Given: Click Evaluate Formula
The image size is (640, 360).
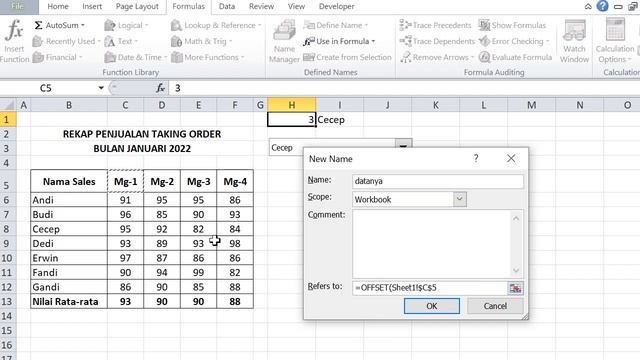Looking at the screenshot, I should pos(515,57).
